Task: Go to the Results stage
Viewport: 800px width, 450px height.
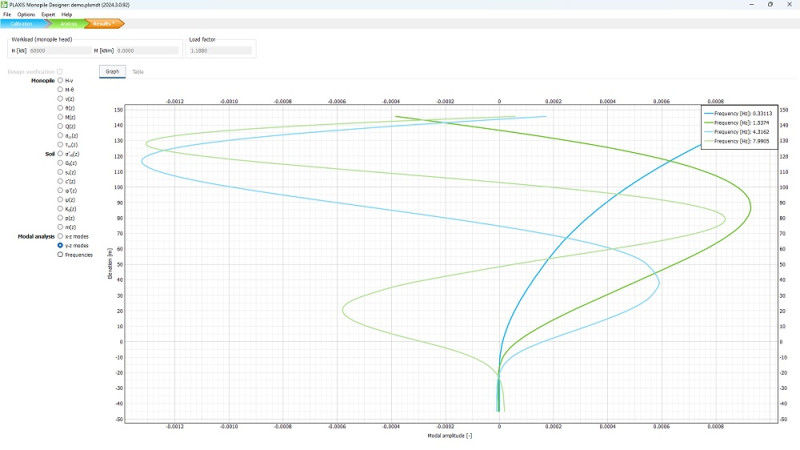Action: point(104,23)
